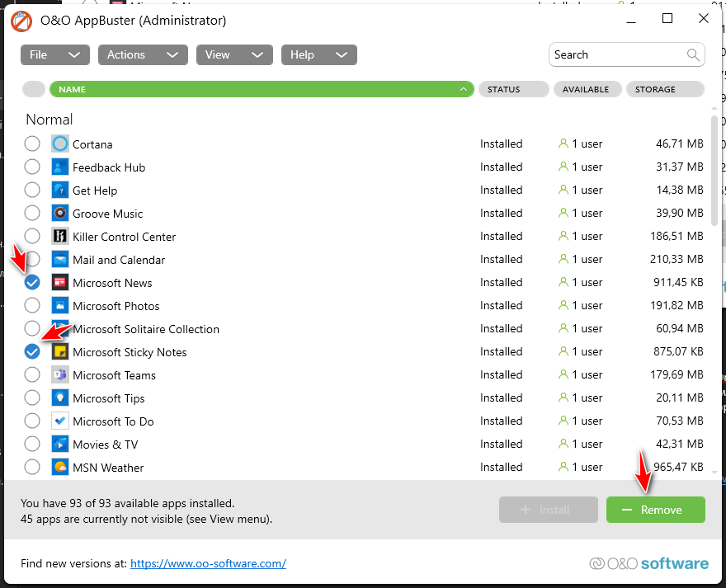The height and width of the screenshot is (588, 726).
Task: Click the Groove Music app icon
Action: coord(60,214)
